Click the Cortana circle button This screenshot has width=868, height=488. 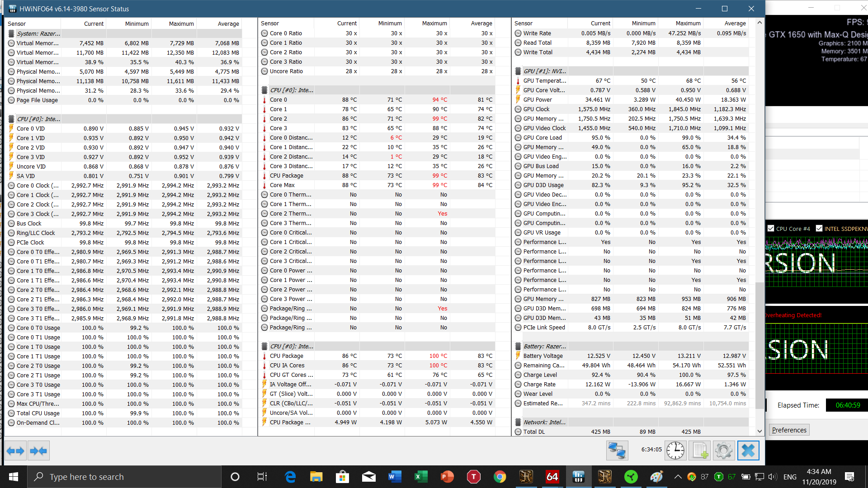(235, 477)
